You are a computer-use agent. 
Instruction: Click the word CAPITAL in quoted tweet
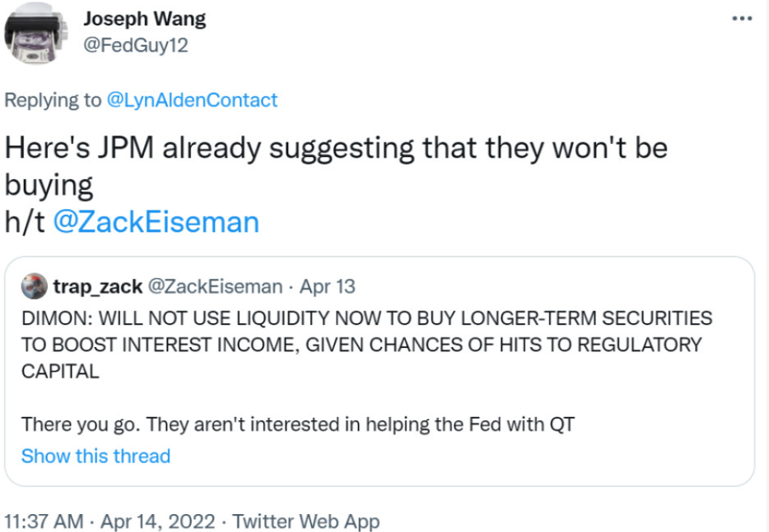[x=60, y=371]
